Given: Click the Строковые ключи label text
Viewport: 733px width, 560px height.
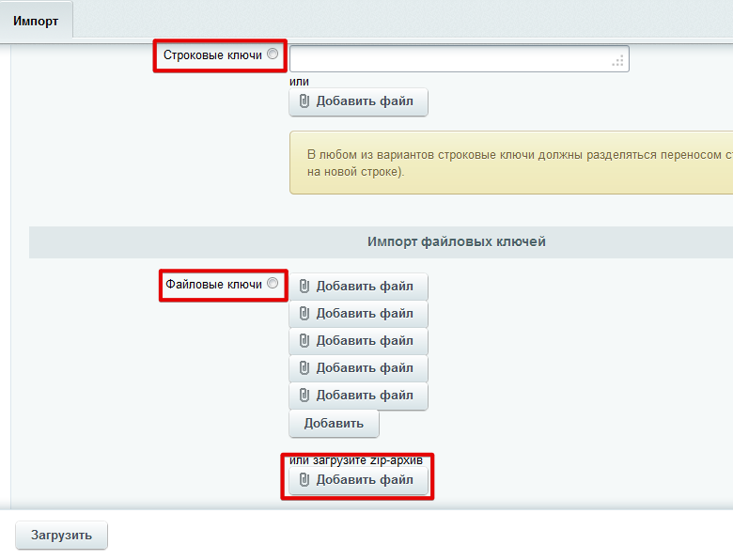Looking at the screenshot, I should 212,55.
